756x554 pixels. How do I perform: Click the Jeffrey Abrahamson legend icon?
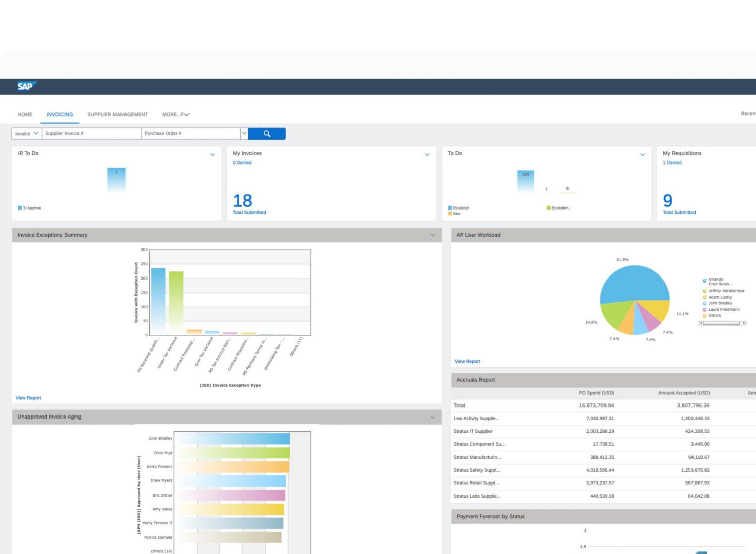[x=705, y=291]
